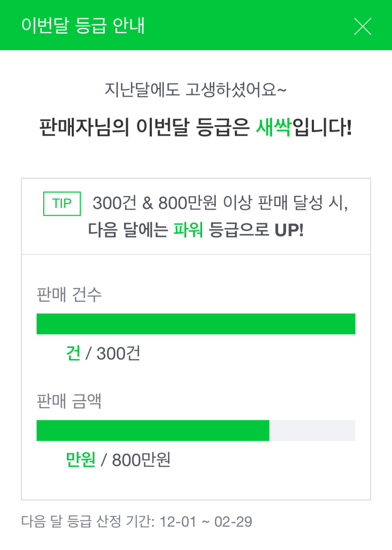Click the green filled part of 판매 금액 bar
Screen dimensions: 392x550
[152, 430]
